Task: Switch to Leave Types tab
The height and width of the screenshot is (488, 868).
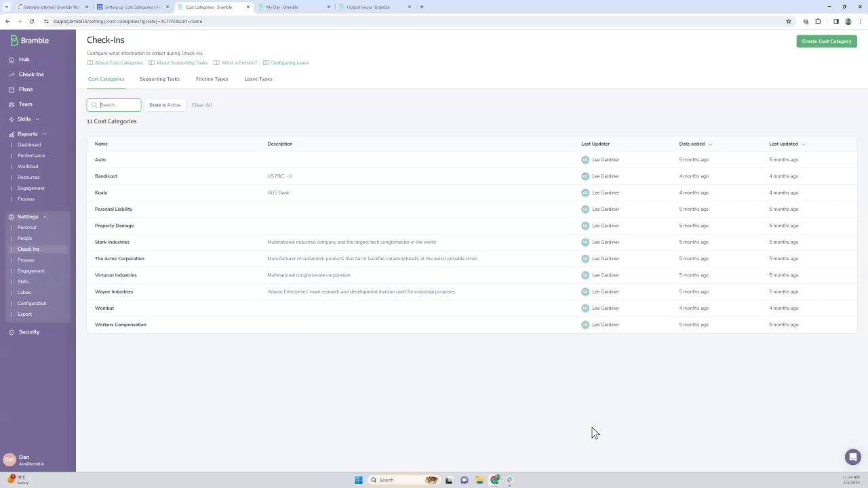Action: 258,79
